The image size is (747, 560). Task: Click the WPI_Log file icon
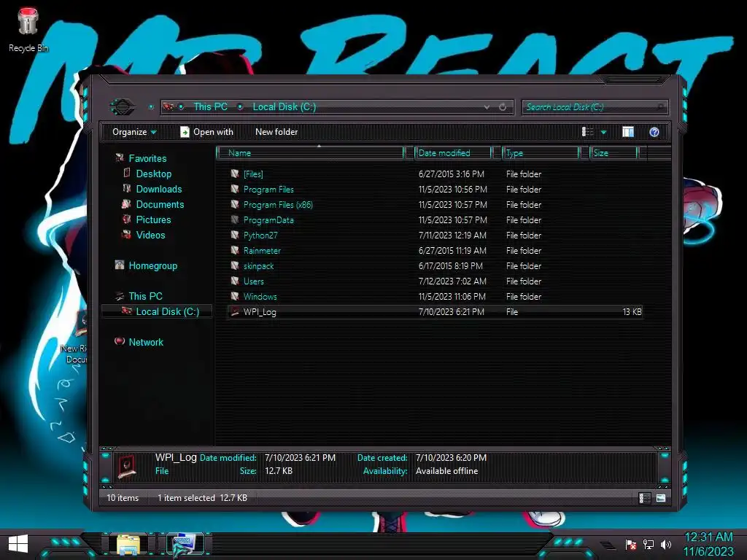235,311
